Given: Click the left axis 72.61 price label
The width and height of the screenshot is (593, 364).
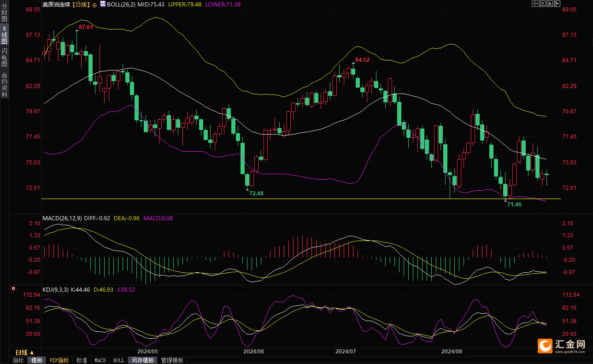Looking at the screenshot, I should 33,188.
